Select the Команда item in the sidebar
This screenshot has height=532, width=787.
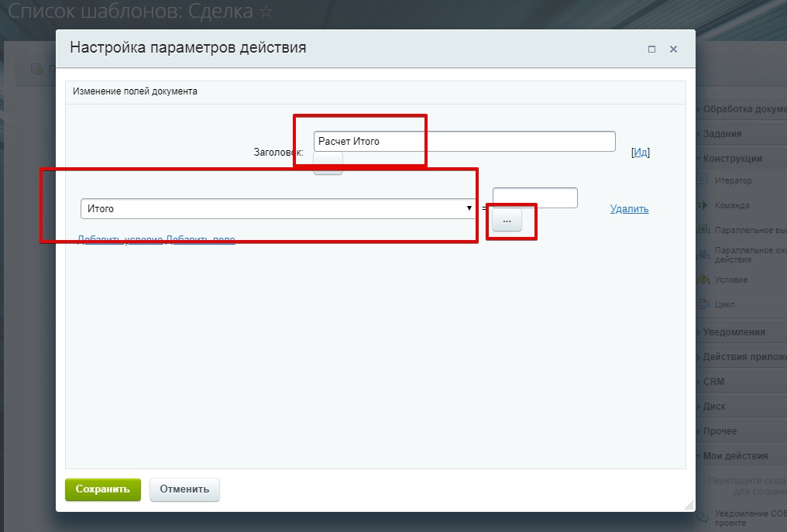pos(732,205)
